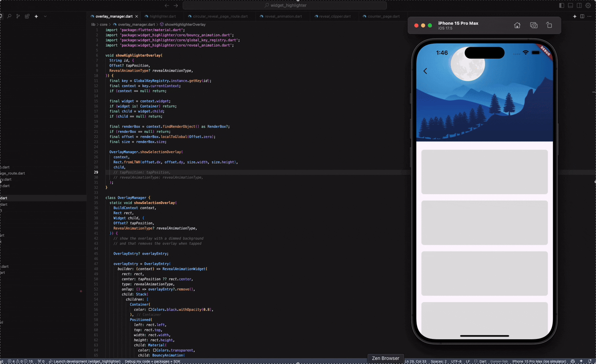Close the overlay_manager.dart tab
Viewport: 596px width, 364px height.
point(137,16)
